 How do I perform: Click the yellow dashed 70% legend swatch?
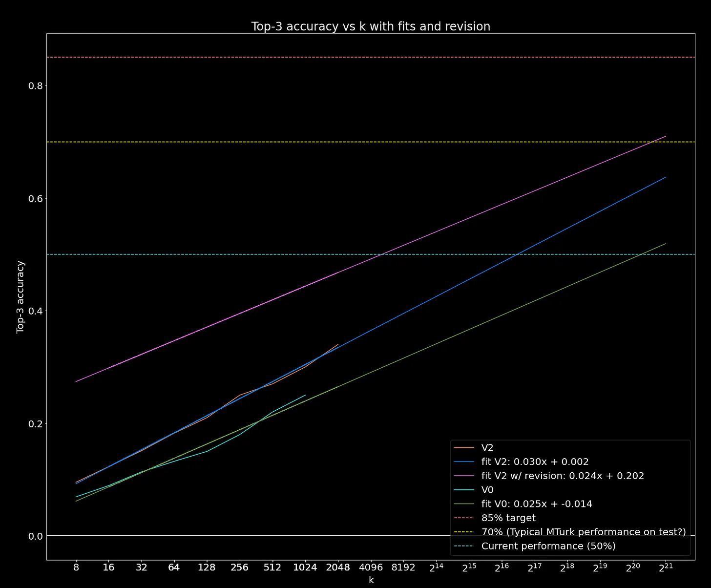point(463,532)
